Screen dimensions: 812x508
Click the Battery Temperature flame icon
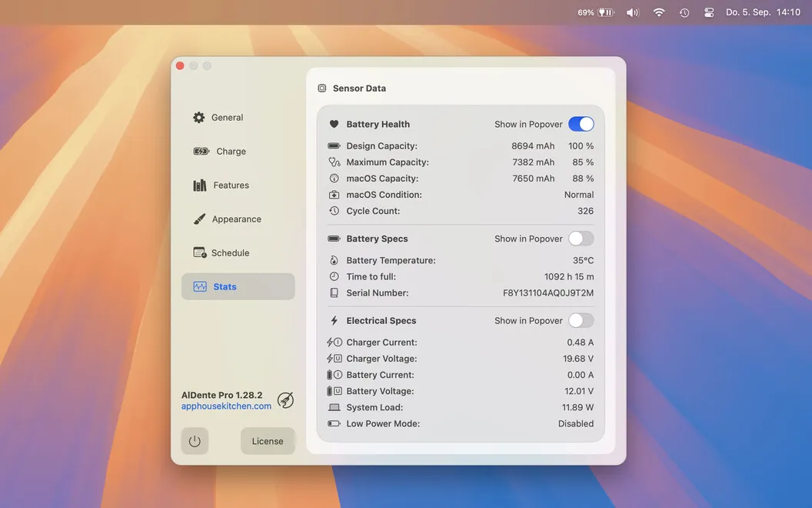click(334, 260)
